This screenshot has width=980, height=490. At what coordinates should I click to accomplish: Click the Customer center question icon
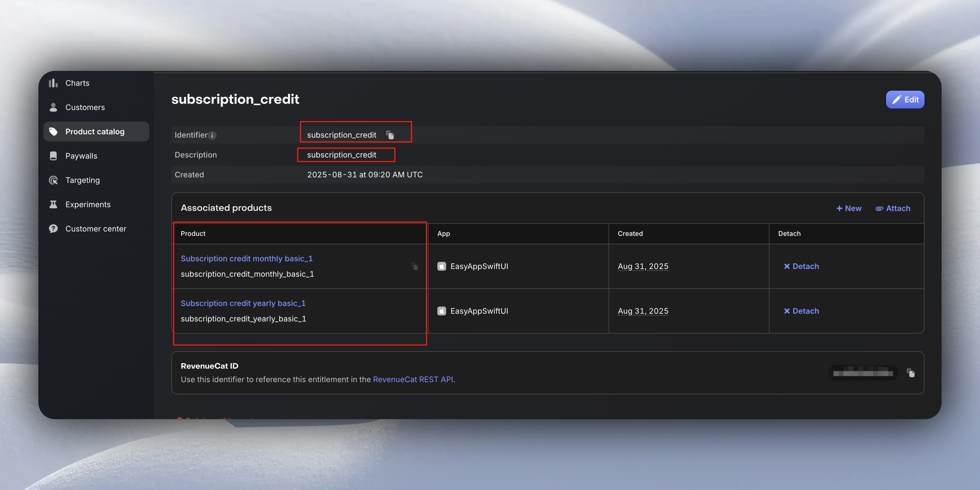[53, 229]
